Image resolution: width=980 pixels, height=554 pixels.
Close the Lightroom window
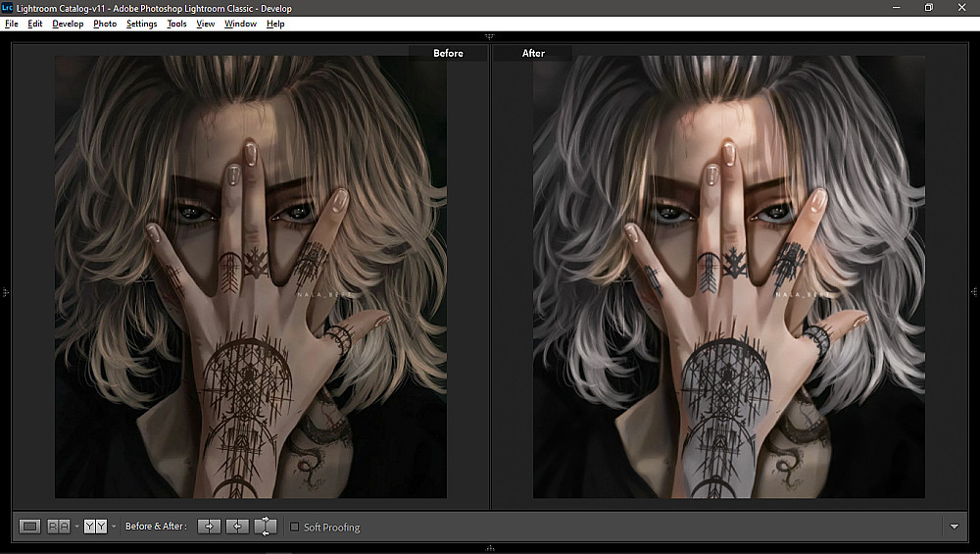(962, 8)
